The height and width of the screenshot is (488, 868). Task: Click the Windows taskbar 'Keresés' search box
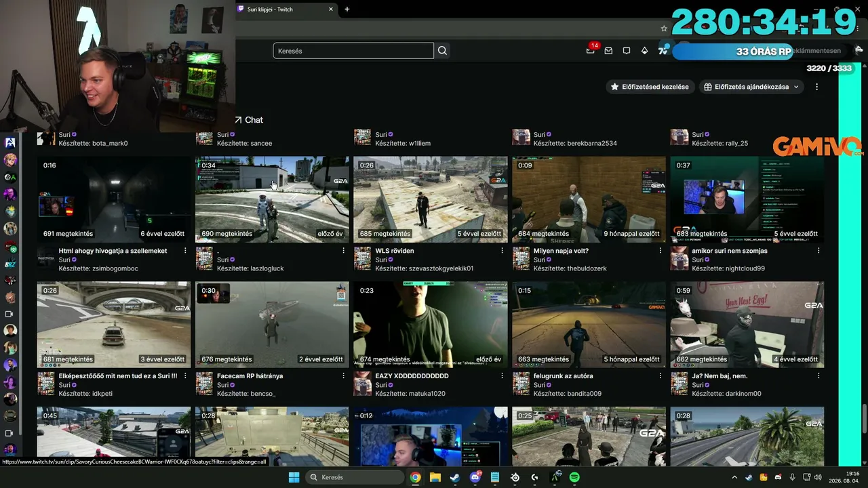(354, 477)
